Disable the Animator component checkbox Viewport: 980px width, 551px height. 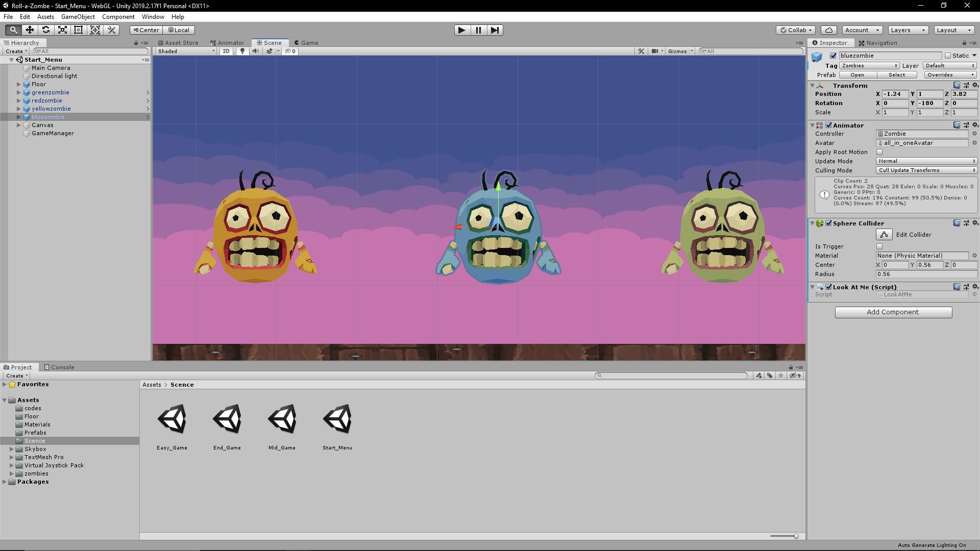(828, 125)
